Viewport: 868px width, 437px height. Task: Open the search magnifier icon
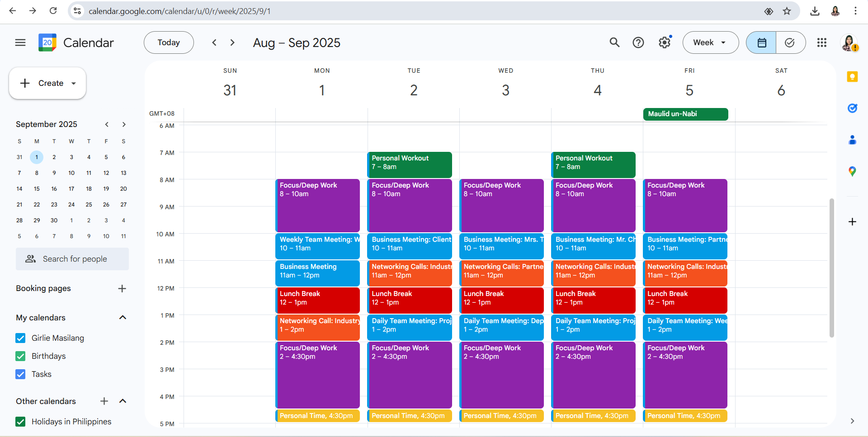pos(614,42)
